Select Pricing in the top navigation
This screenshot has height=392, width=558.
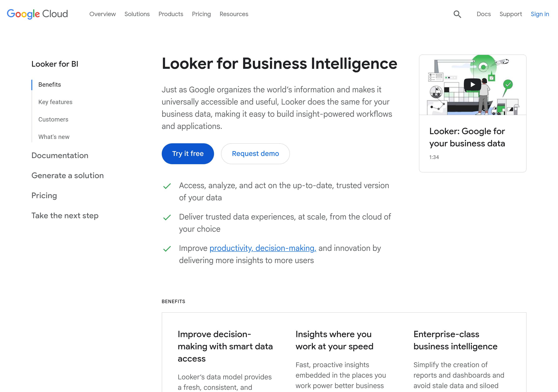[x=201, y=14]
